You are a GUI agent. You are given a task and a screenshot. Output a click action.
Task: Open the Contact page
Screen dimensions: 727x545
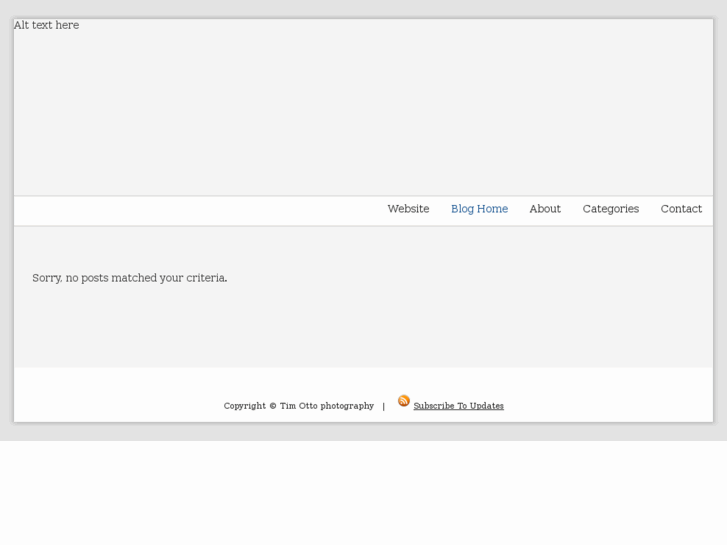pos(681,209)
